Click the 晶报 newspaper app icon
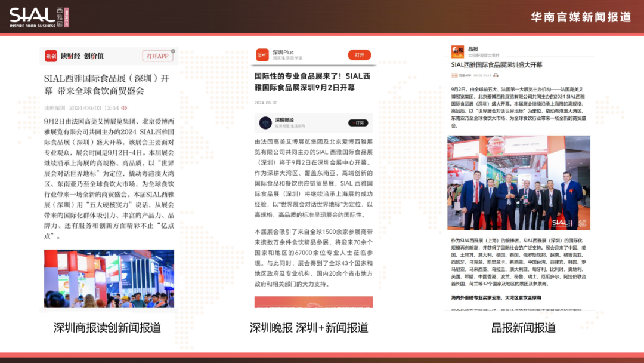The image size is (644, 363). [x=457, y=51]
